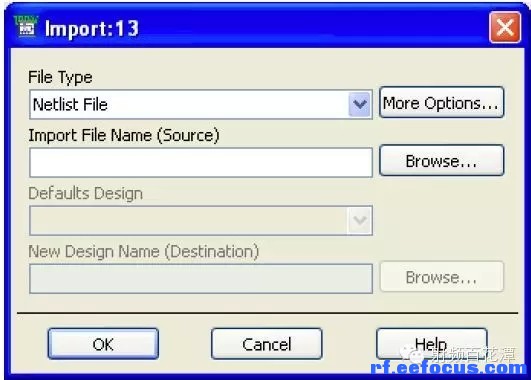This screenshot has height=380, width=531.
Task: Click the Import File Name (Source) label
Action: pyautogui.click(x=124, y=135)
